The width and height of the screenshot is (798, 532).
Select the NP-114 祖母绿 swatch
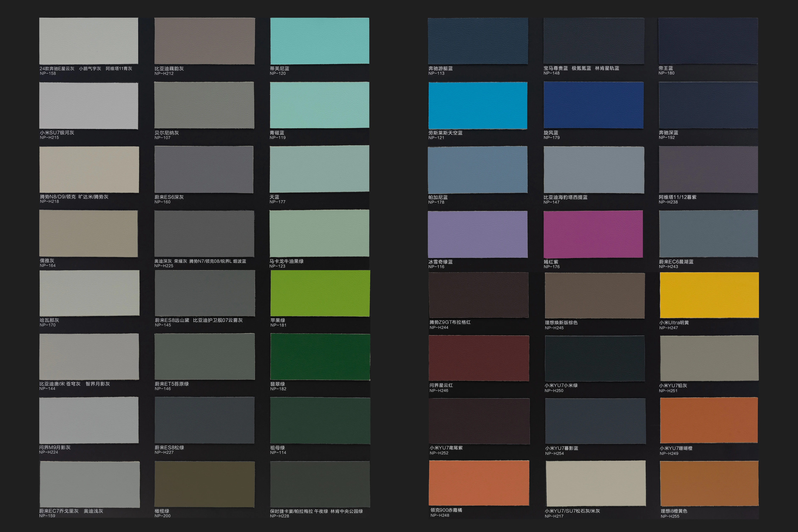click(320, 421)
